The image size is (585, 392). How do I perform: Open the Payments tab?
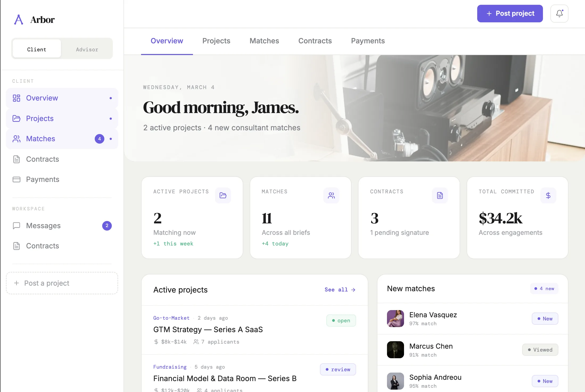pos(368,41)
